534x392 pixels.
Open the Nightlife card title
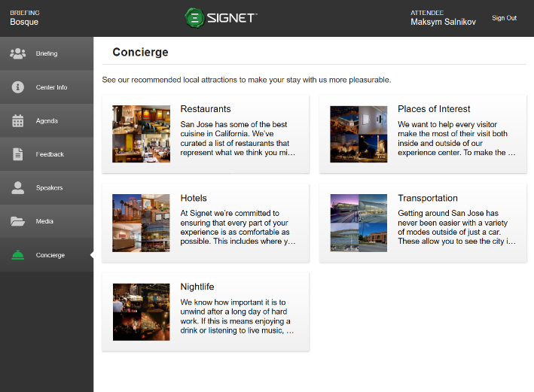[197, 287]
